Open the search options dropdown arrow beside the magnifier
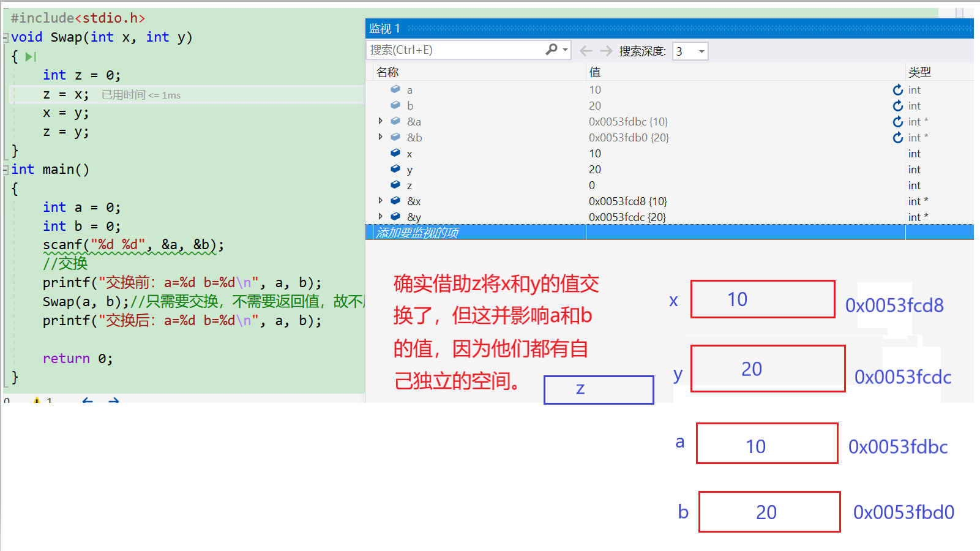The image size is (980, 551). [566, 50]
